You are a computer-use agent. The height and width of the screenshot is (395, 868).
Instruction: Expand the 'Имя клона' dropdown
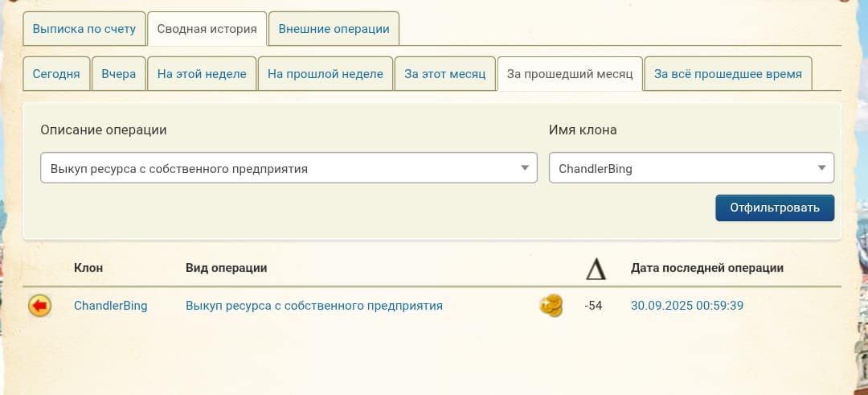tap(691, 168)
